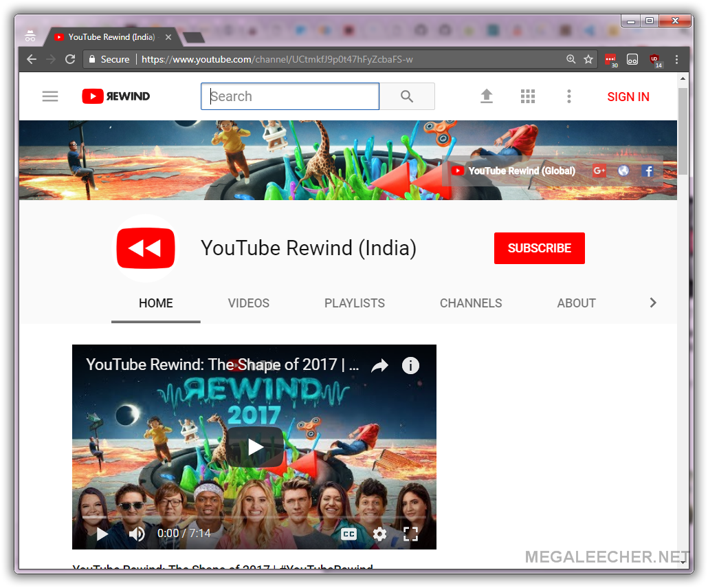Click the scrollbar up arrow
This screenshot has height=588, width=708.
click(683, 78)
